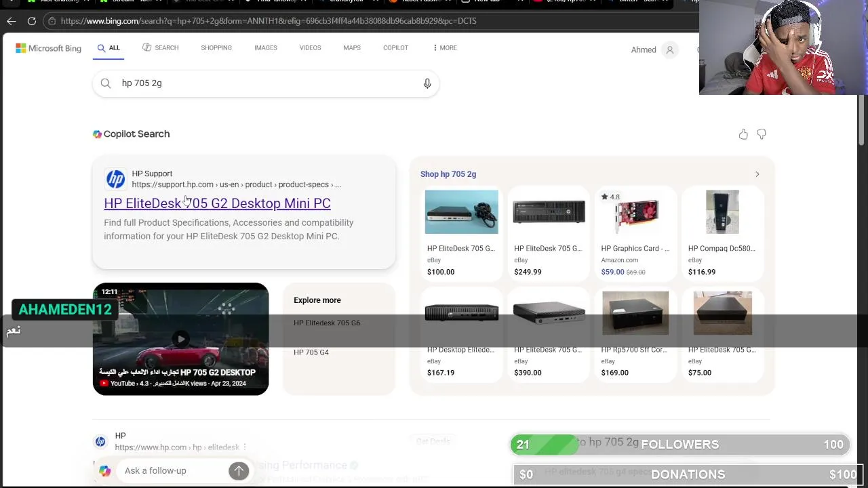The height and width of the screenshot is (488, 868).
Task: Open the $249.99 HP EliteDesk eBay listing
Action: 549,234
